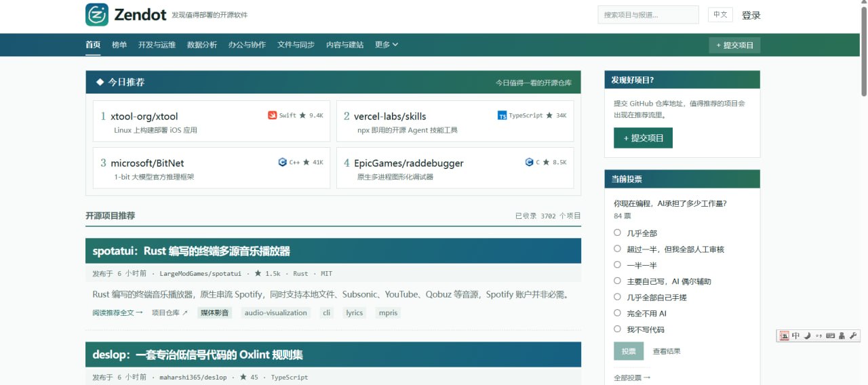868x385 pixels.
Task: Click the cli tag
Action: tap(327, 312)
